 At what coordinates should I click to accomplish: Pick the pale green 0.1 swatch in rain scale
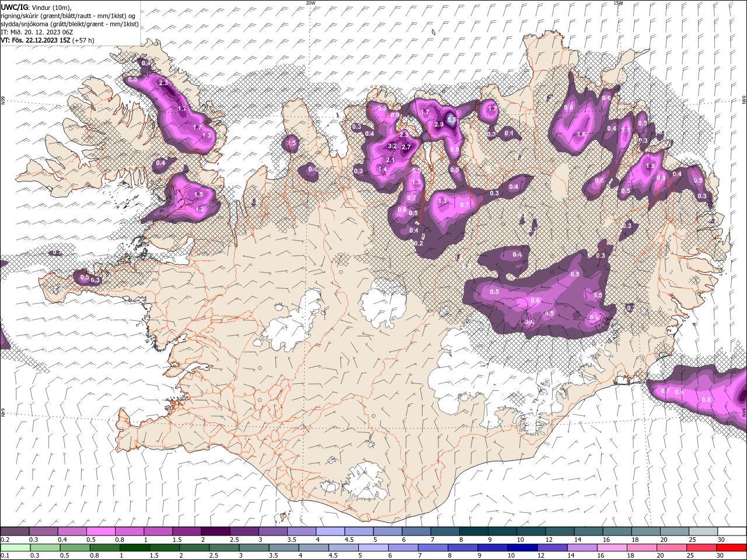tap(15, 548)
